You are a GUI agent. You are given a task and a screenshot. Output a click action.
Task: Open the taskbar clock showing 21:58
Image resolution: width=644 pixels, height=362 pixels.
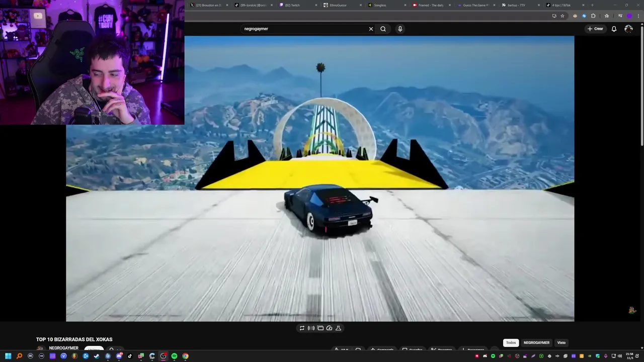pyautogui.click(x=630, y=356)
